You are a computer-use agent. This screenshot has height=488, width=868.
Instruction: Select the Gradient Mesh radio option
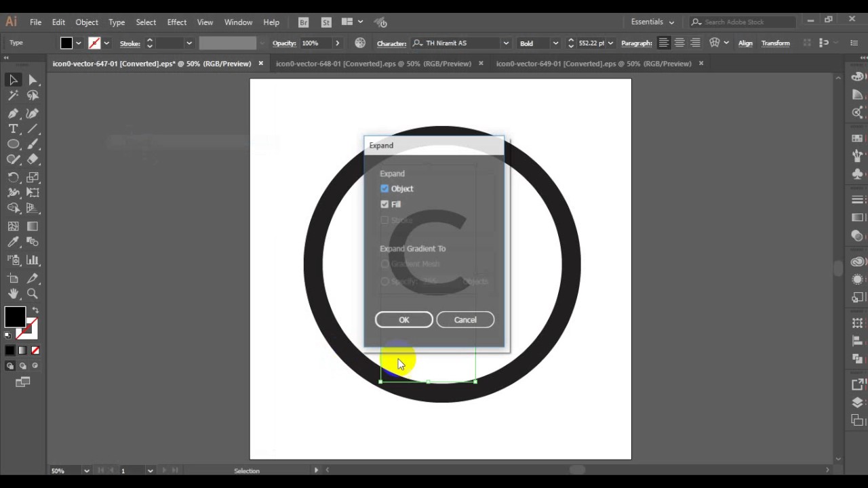[x=385, y=264]
